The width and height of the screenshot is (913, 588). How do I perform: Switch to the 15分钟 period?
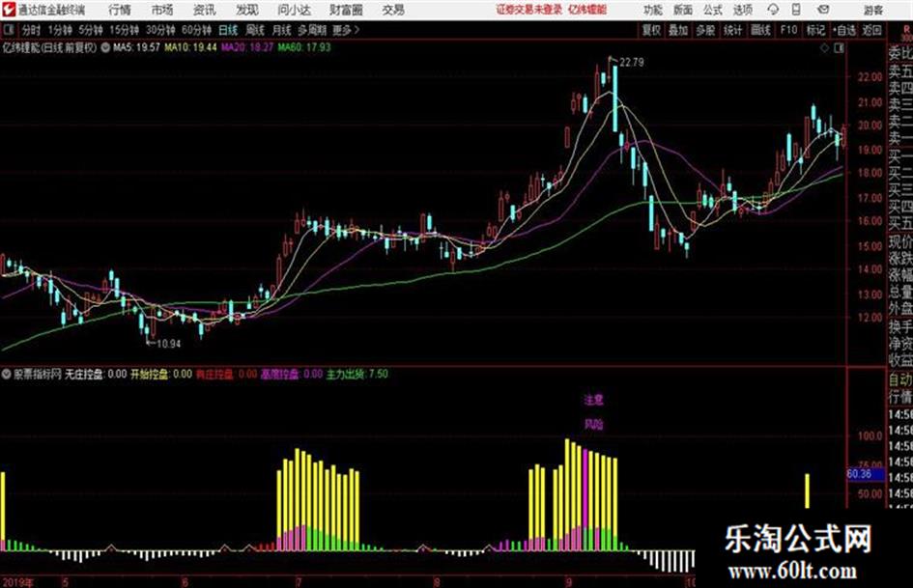[x=124, y=30]
